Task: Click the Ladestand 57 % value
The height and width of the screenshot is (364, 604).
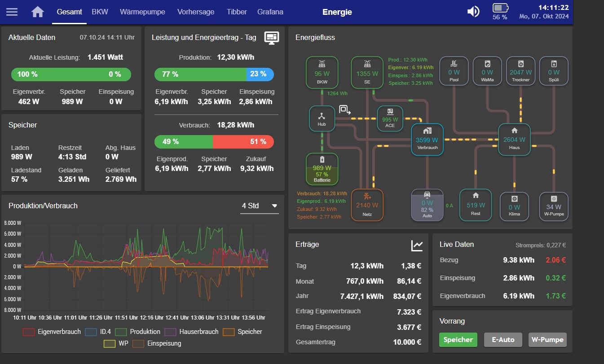Action: tap(19, 180)
